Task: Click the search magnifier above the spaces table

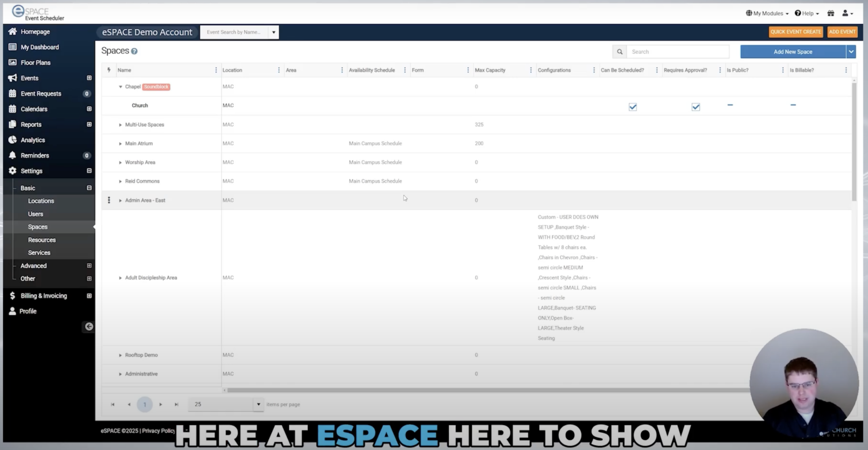Action: (619, 51)
